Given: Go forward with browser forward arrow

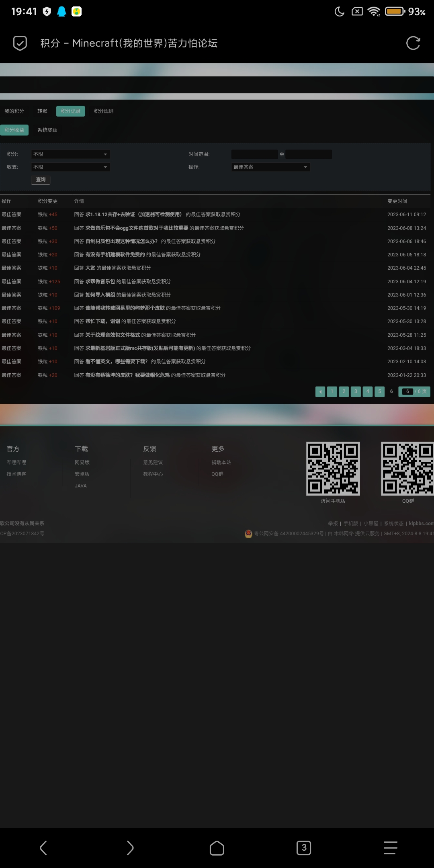Looking at the screenshot, I should (130, 848).
